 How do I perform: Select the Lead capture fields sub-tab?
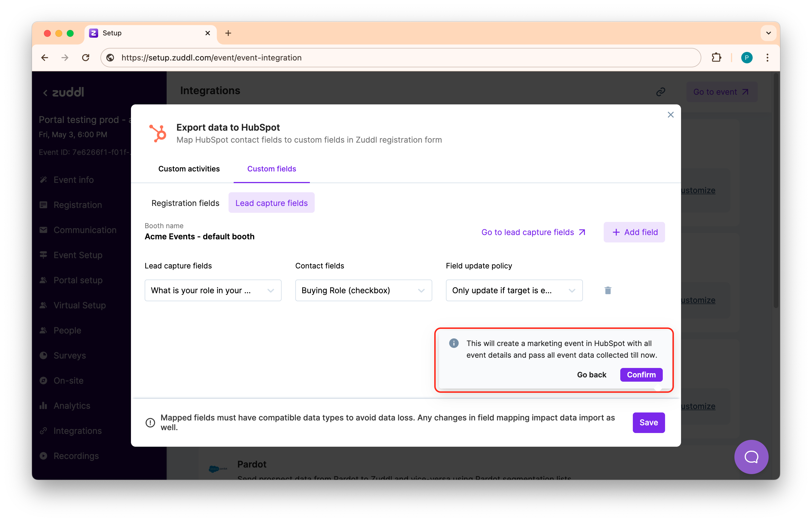[x=271, y=203]
